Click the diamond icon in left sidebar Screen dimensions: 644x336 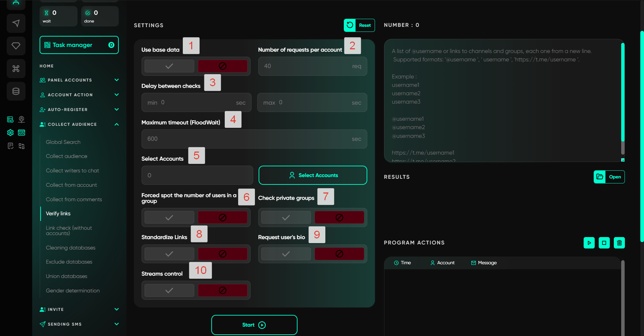[16, 46]
